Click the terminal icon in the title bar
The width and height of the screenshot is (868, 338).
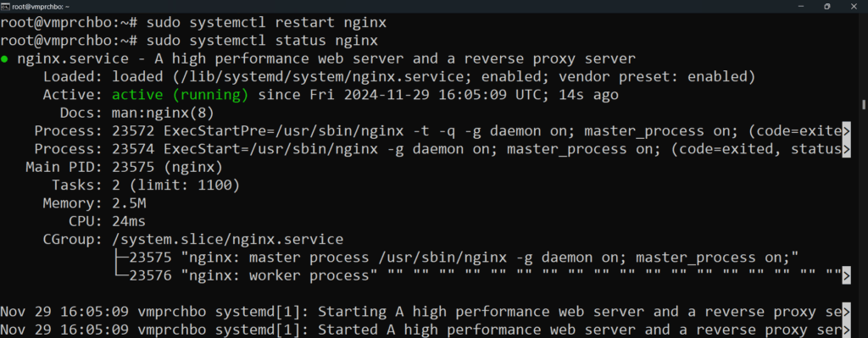point(6,6)
